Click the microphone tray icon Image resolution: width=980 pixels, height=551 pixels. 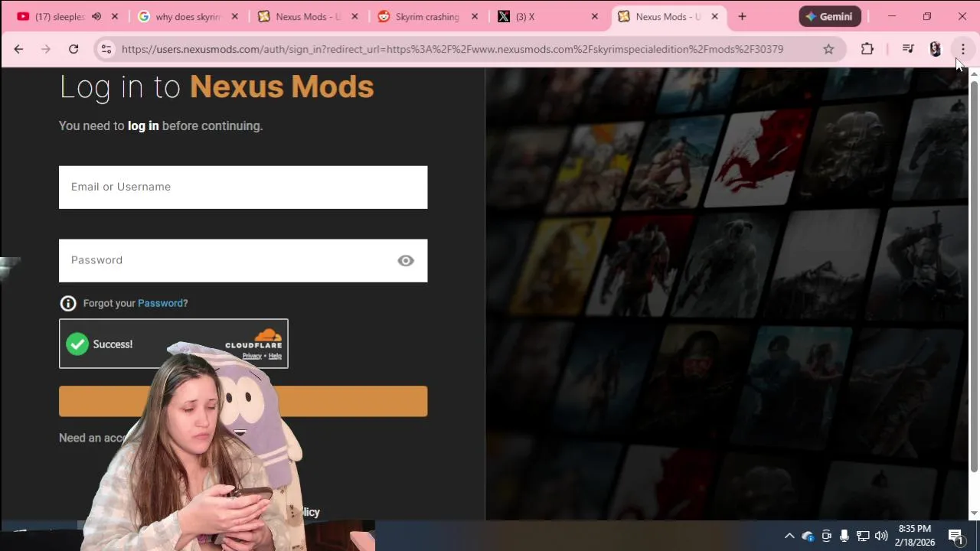coord(844,536)
